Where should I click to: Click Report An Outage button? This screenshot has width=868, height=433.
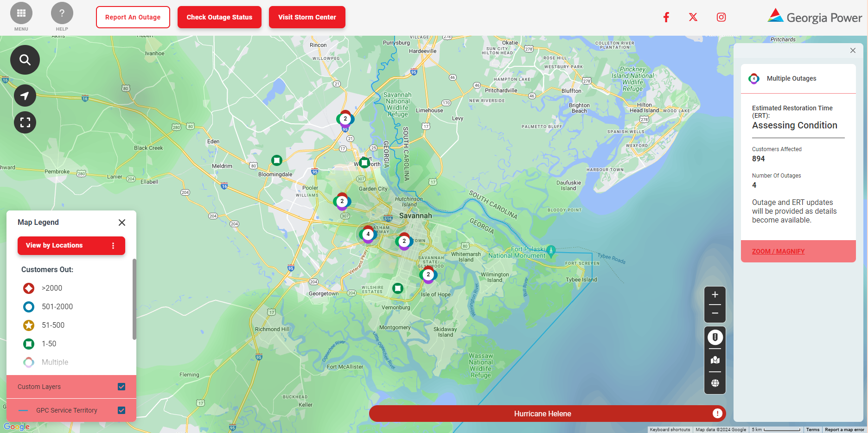point(133,17)
